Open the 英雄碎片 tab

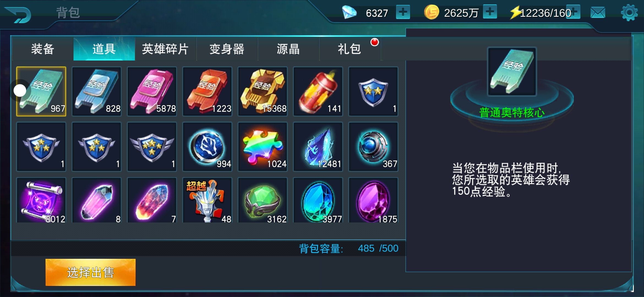click(x=165, y=49)
